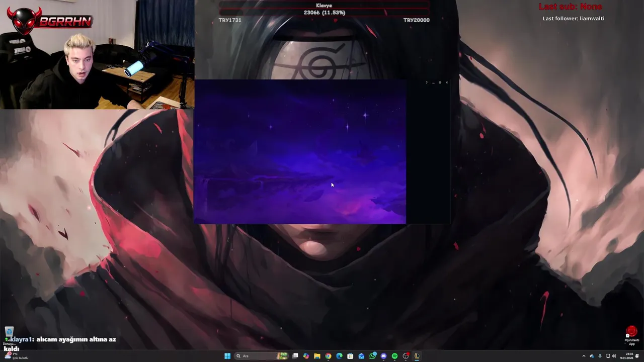The image size is (644, 362).
Task: Click the taskbar search box labeled Ara
Action: click(x=262, y=356)
